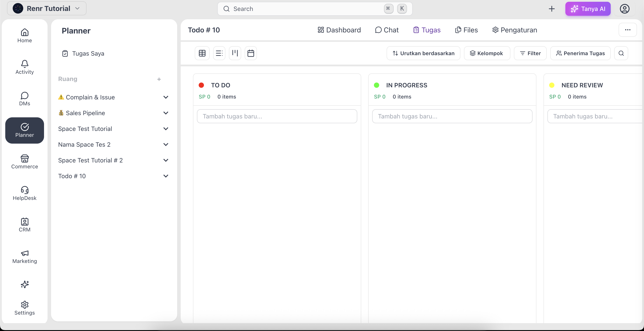Click the red TO DO status dot
The height and width of the screenshot is (331, 644).
(201, 85)
